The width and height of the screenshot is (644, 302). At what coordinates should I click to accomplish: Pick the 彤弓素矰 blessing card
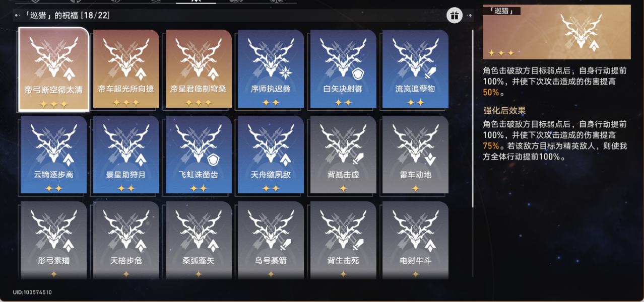pyautogui.click(x=53, y=241)
